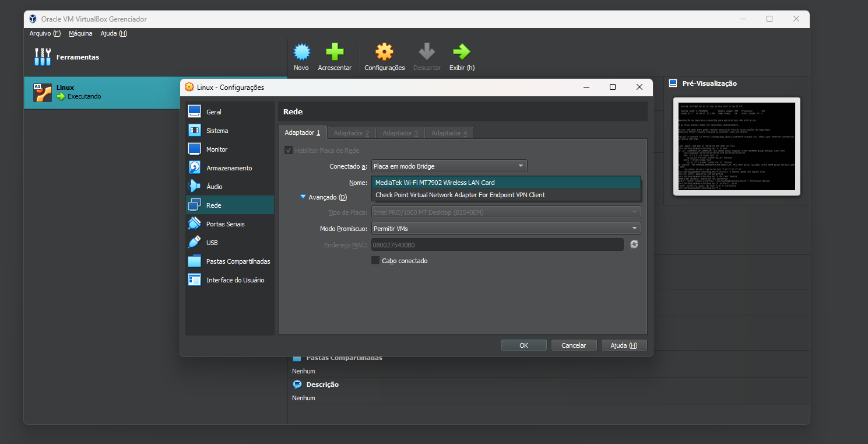This screenshot has width=868, height=444.
Task: Switch to the Adaptador 3 tab
Action: pos(400,133)
